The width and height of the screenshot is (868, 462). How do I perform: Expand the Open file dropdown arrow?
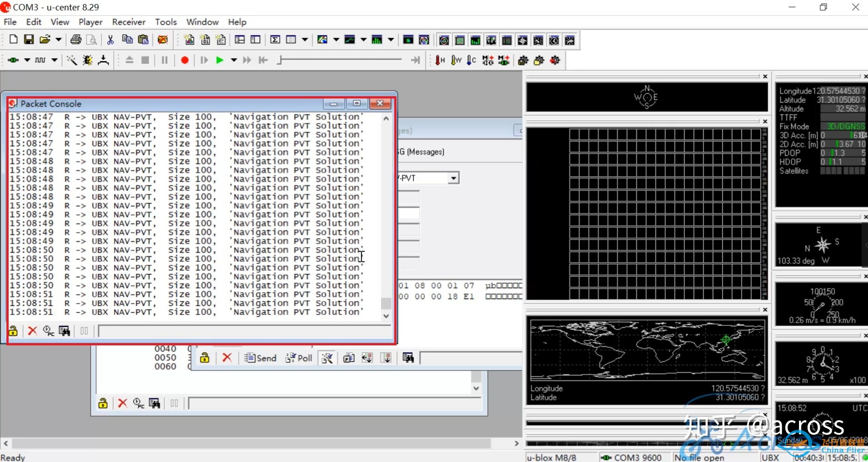58,40
